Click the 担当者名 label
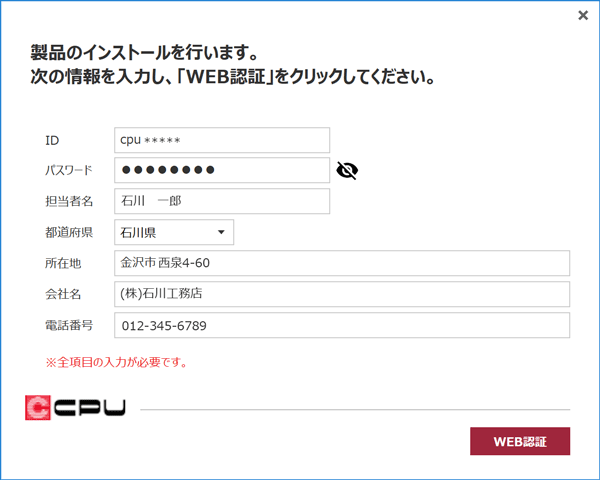This screenshot has width=600, height=480. (69, 201)
